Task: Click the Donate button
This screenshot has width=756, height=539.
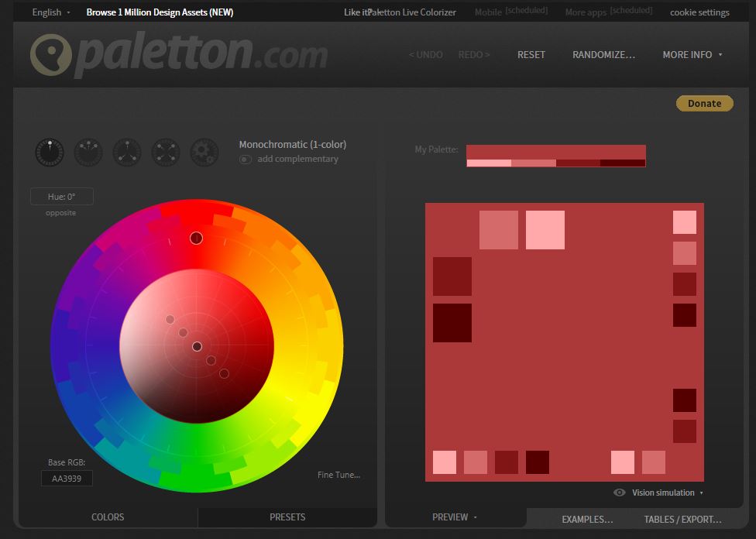Action: pyautogui.click(x=704, y=104)
